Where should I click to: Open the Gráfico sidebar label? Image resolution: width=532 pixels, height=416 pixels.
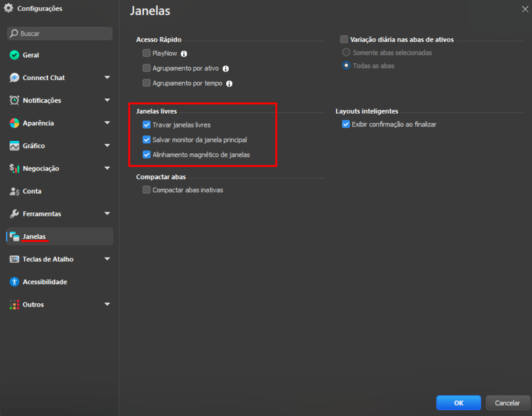(33, 146)
